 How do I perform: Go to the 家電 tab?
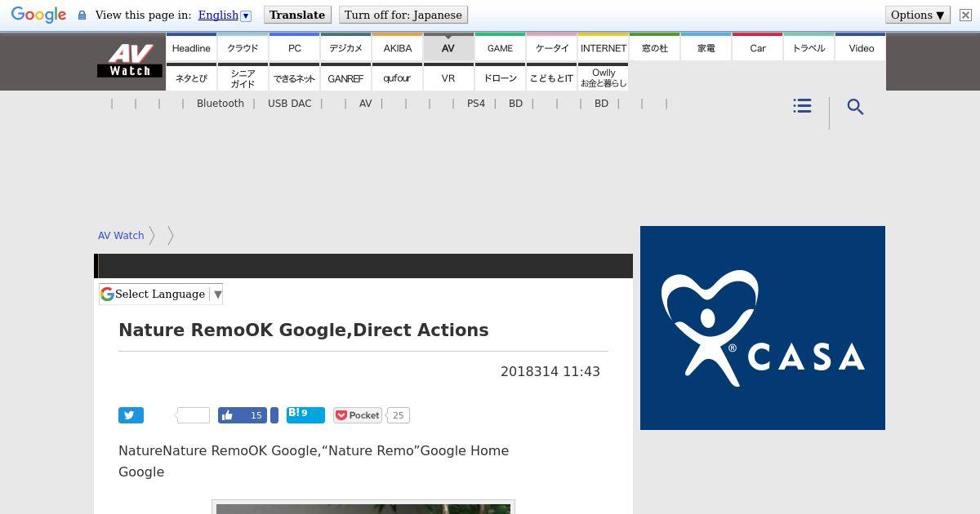coord(706,48)
